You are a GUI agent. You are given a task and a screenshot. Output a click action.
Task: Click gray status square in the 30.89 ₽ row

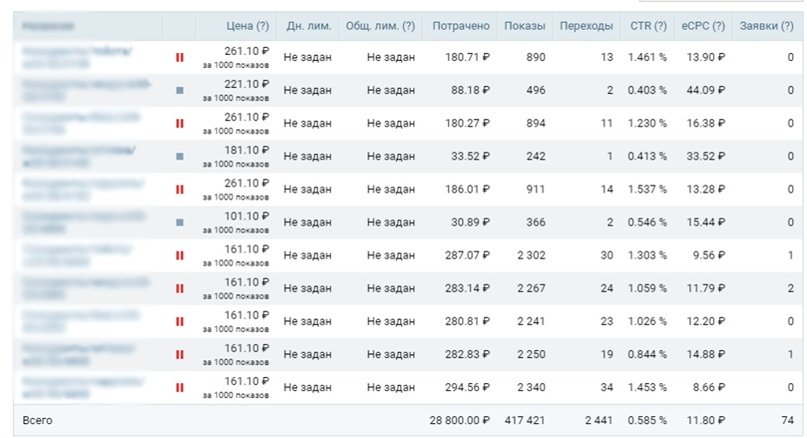180,222
